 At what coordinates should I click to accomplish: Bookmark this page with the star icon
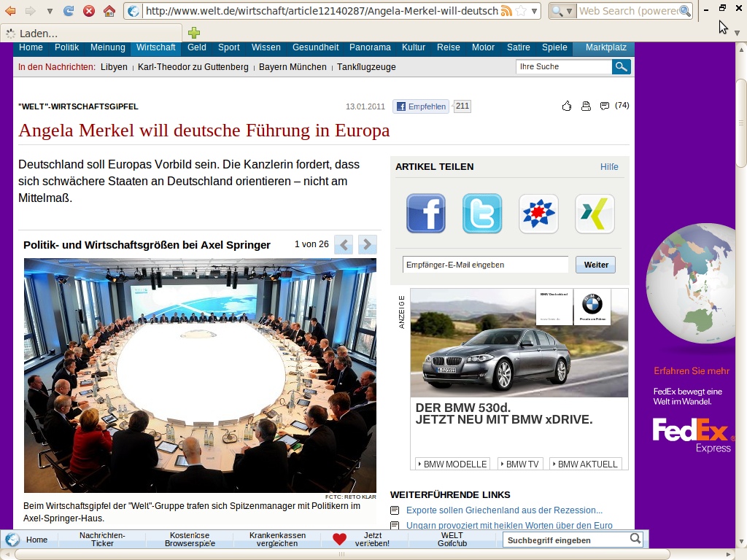click(521, 11)
